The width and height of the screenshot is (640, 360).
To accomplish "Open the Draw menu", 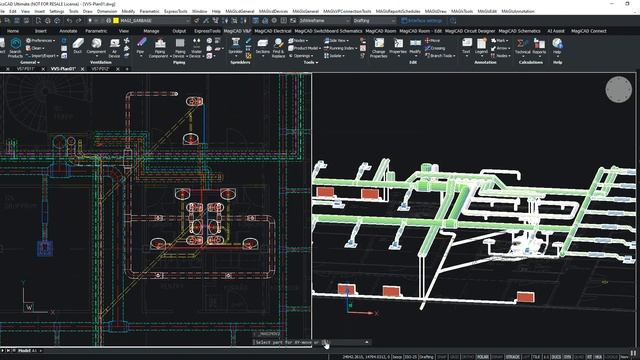I will point(88,11).
